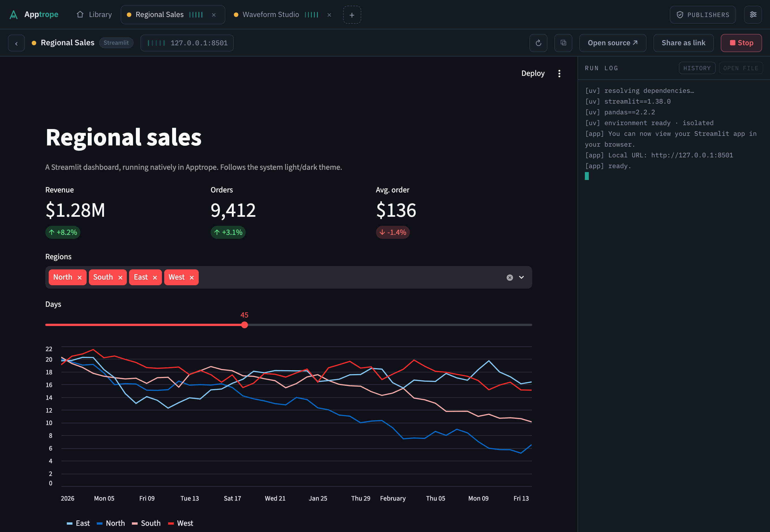Click the Apptrope logo icon
The width and height of the screenshot is (770, 532).
[13, 15]
